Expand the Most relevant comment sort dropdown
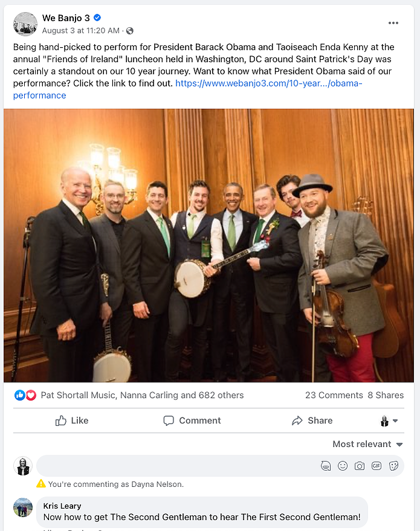420x531 pixels. [x=367, y=444]
